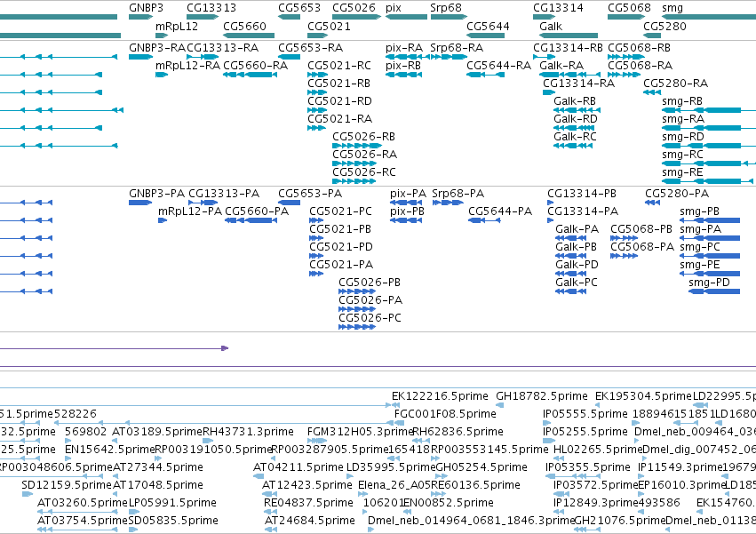Click the GNBP3 gene label
Screen dimensions: 756x534
pos(146,8)
